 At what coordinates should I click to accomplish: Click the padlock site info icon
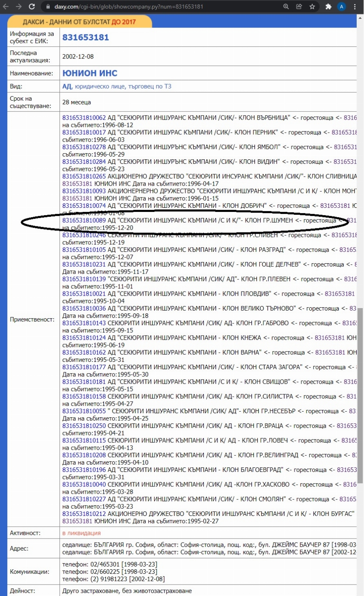pyautogui.click(x=48, y=7)
